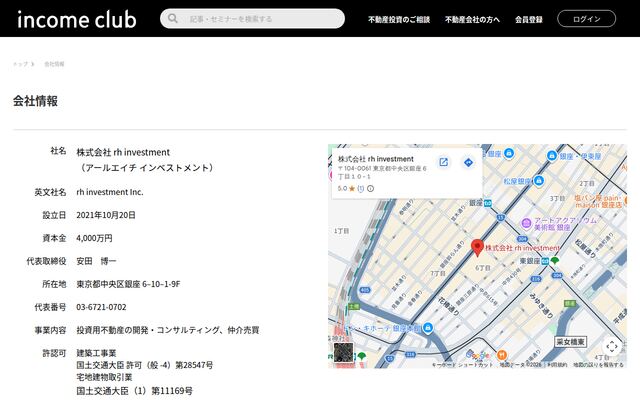Click representative name 安田 博一

coord(96,261)
